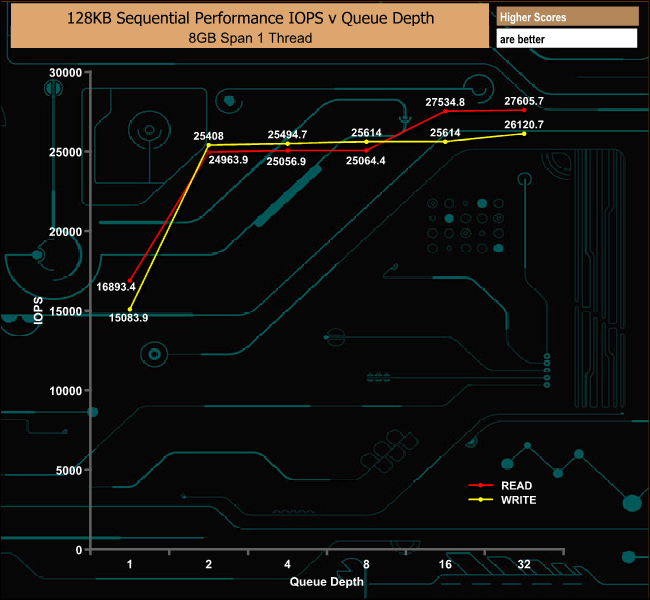The width and height of the screenshot is (650, 600).
Task: Click the data label 26120.7
Action: pos(524,124)
